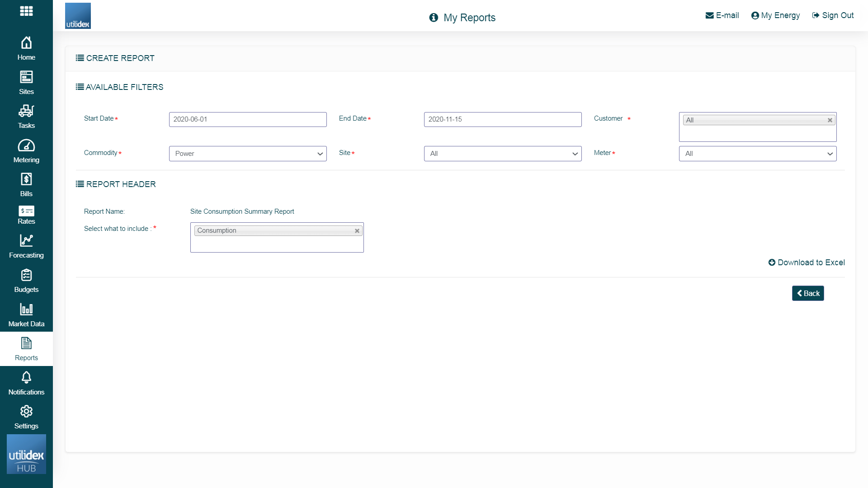Open the Commodity dropdown showing Power

coord(248,154)
